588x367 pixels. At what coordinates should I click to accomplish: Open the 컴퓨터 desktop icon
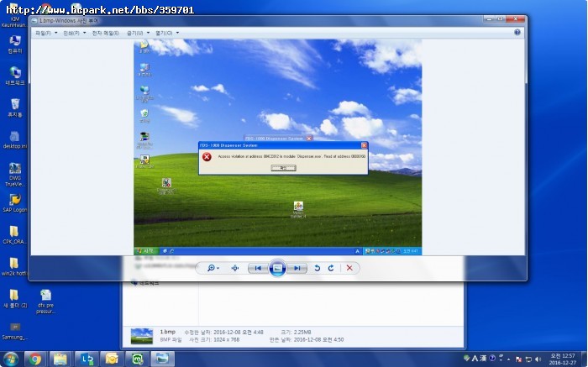(15, 45)
